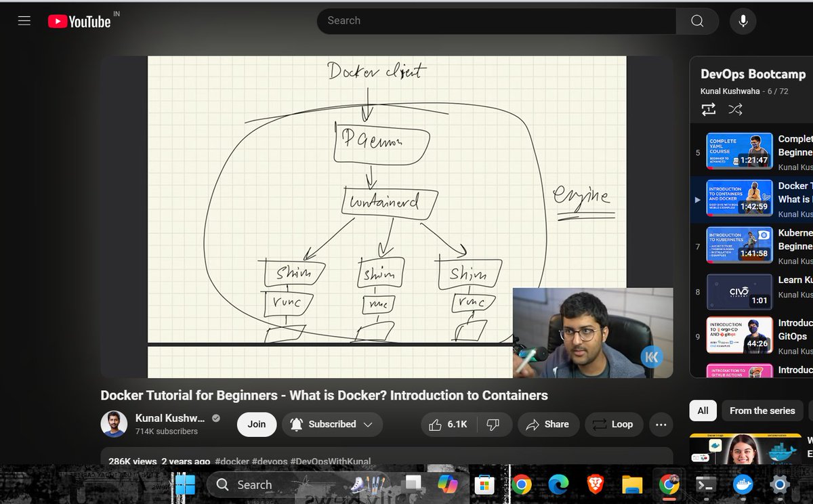Select the currently playing 1:42:59 Docker thumbnail
This screenshot has height=504, width=813.
click(739, 198)
